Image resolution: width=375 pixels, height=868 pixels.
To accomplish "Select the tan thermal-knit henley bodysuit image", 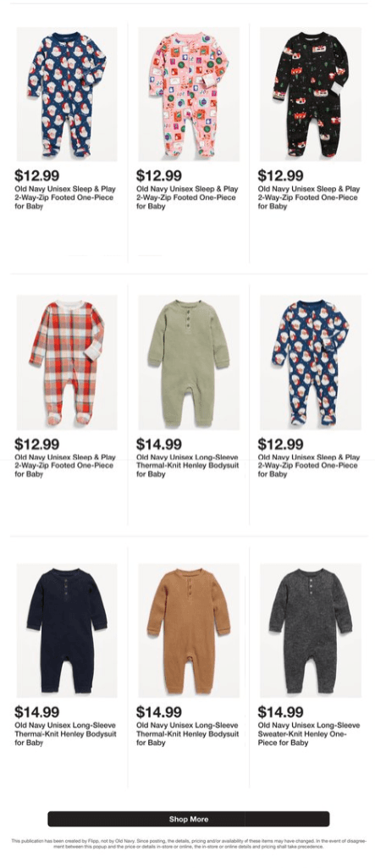I will [x=189, y=631].
